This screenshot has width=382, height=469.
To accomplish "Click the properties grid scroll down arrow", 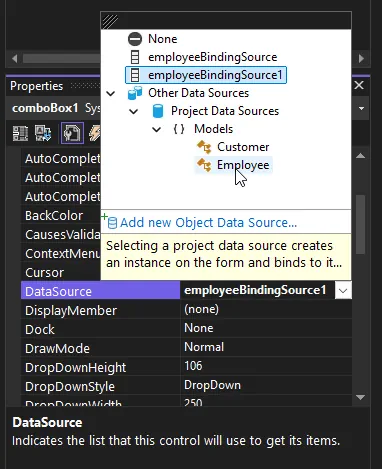I will click(x=360, y=397).
